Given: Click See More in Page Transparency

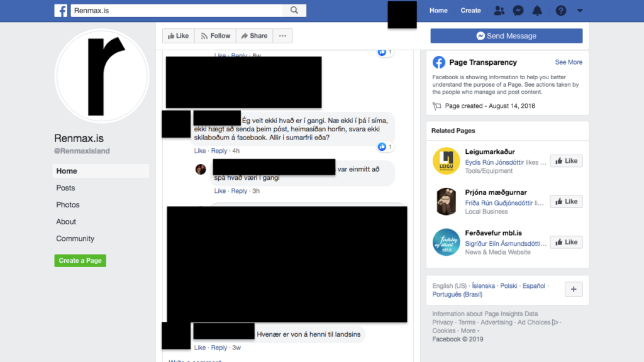Looking at the screenshot, I should pyautogui.click(x=569, y=62).
